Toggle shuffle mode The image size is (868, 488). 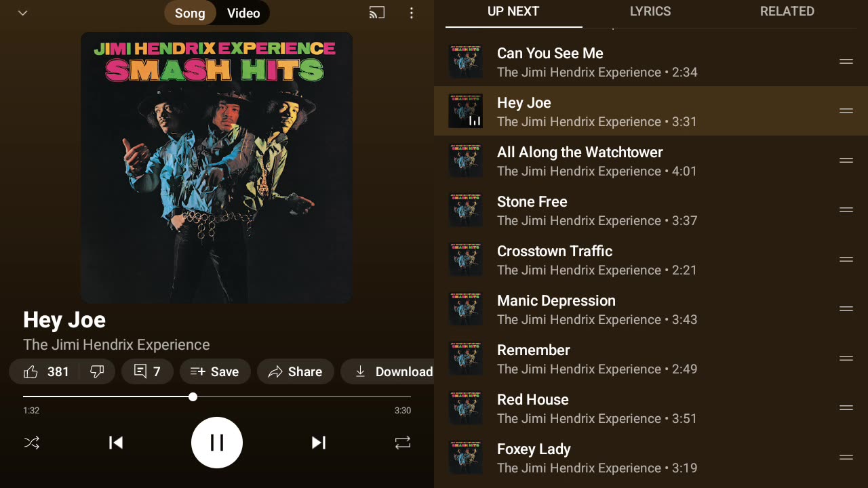(x=32, y=443)
